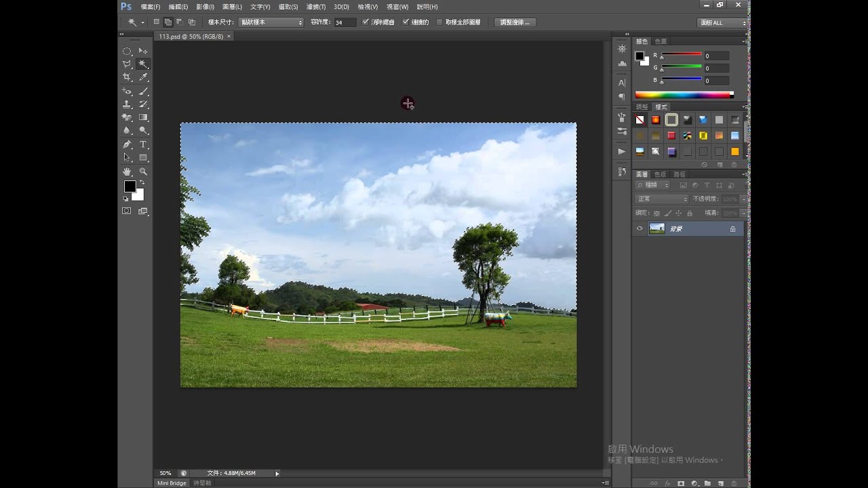Uncheck the 連續的 contiguous checkbox
The image size is (868, 488).
406,22
